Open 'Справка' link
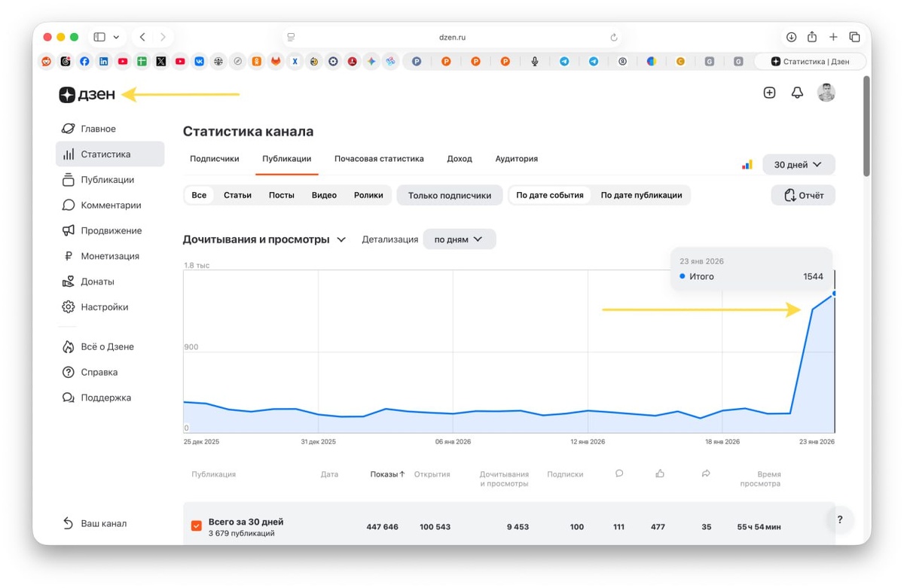This screenshot has width=904, height=588. (x=110, y=372)
